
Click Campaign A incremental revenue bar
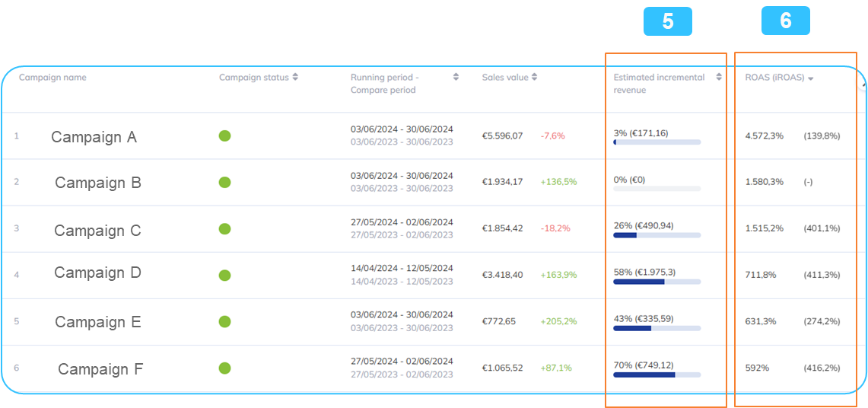[x=657, y=142]
